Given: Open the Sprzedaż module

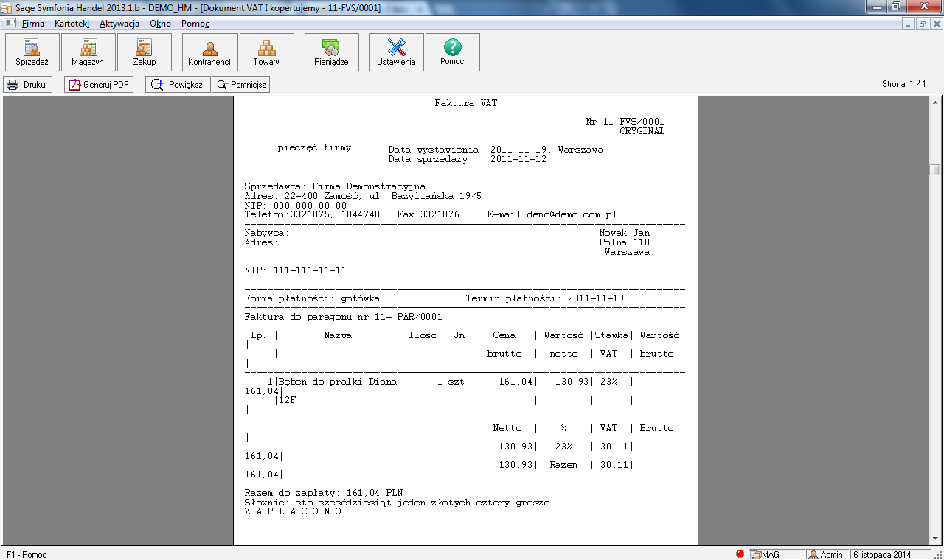Looking at the screenshot, I should (x=32, y=52).
